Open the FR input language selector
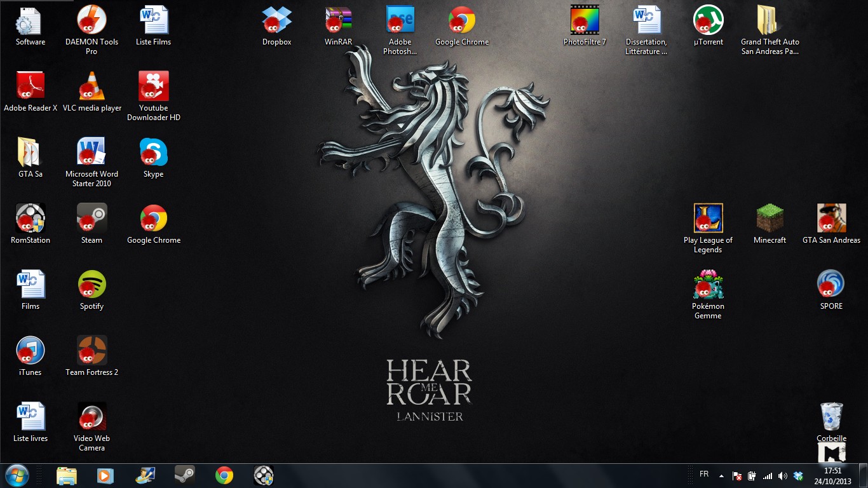Viewport: 868px width, 488px height. tap(704, 475)
